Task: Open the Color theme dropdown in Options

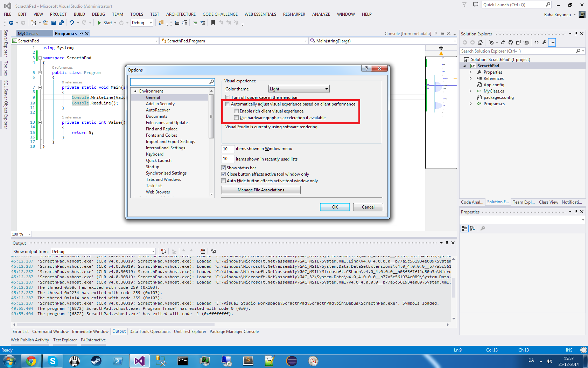Action: point(326,89)
